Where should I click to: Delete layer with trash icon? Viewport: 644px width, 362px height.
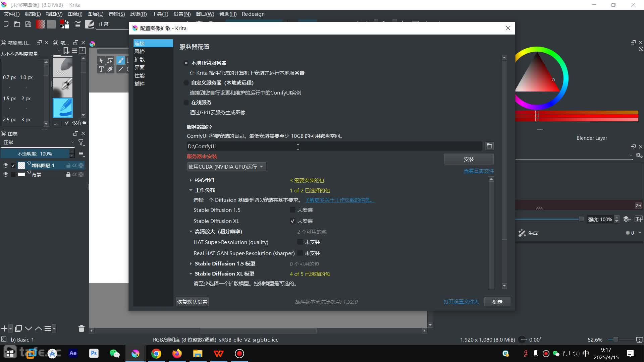pos(81,328)
